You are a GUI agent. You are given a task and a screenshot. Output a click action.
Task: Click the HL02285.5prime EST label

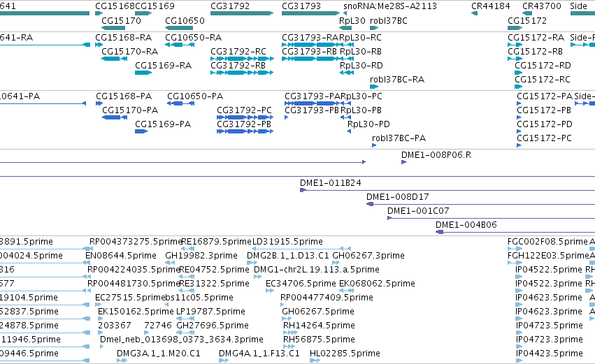coord(345,354)
